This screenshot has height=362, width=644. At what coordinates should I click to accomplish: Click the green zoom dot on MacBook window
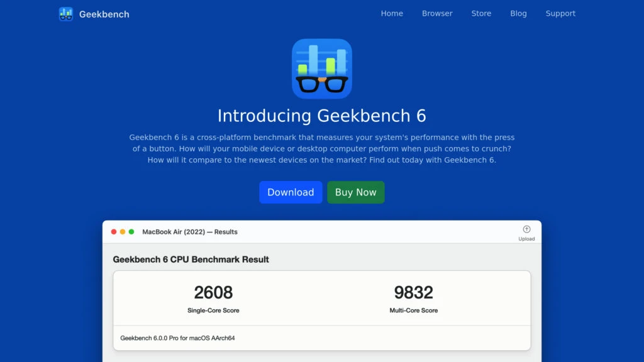point(131,232)
